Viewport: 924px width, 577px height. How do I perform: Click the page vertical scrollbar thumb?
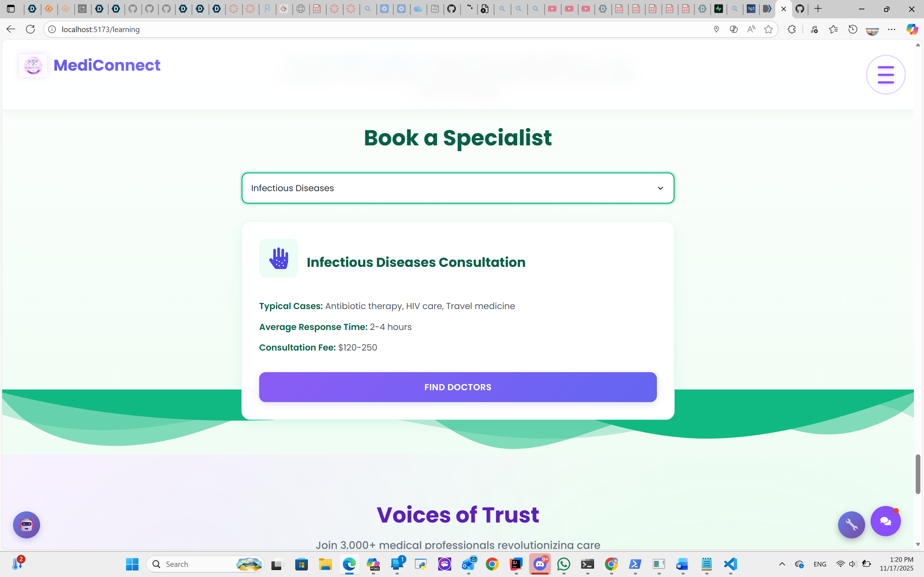[x=918, y=474]
